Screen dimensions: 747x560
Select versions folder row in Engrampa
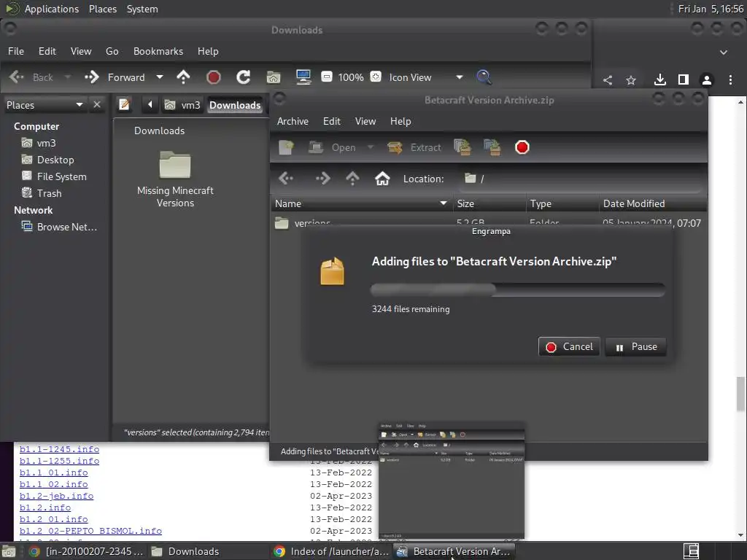(488, 222)
